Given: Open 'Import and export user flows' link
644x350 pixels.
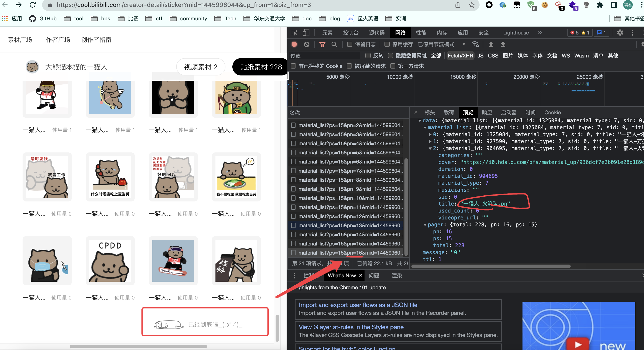Looking at the screenshot, I should [x=358, y=305].
